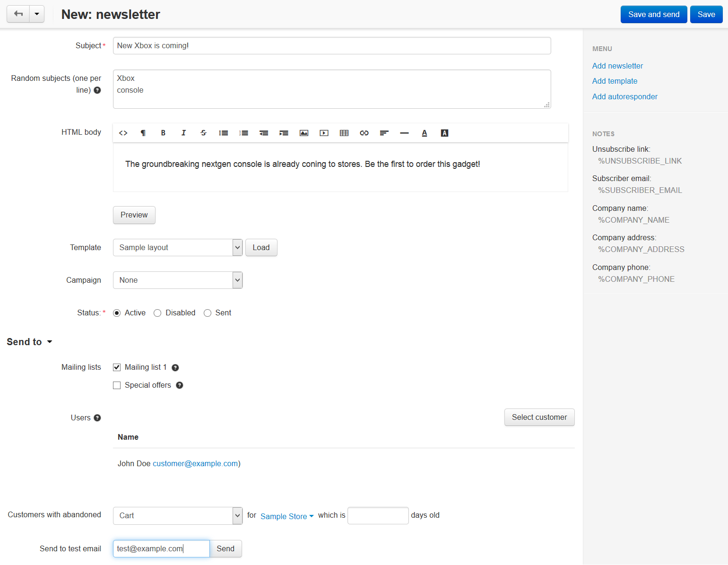
Task: Open the Campaign dropdown set to None
Action: (x=178, y=280)
